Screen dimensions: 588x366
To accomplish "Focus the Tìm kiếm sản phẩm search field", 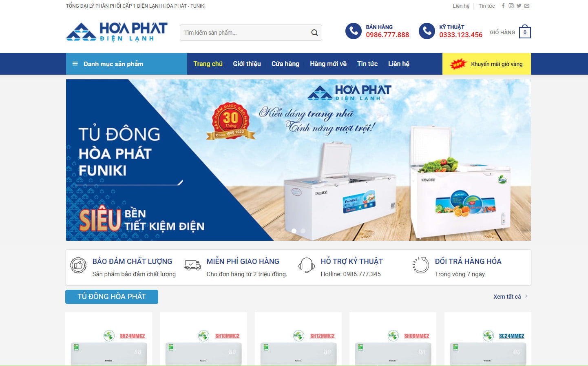I will (x=245, y=33).
